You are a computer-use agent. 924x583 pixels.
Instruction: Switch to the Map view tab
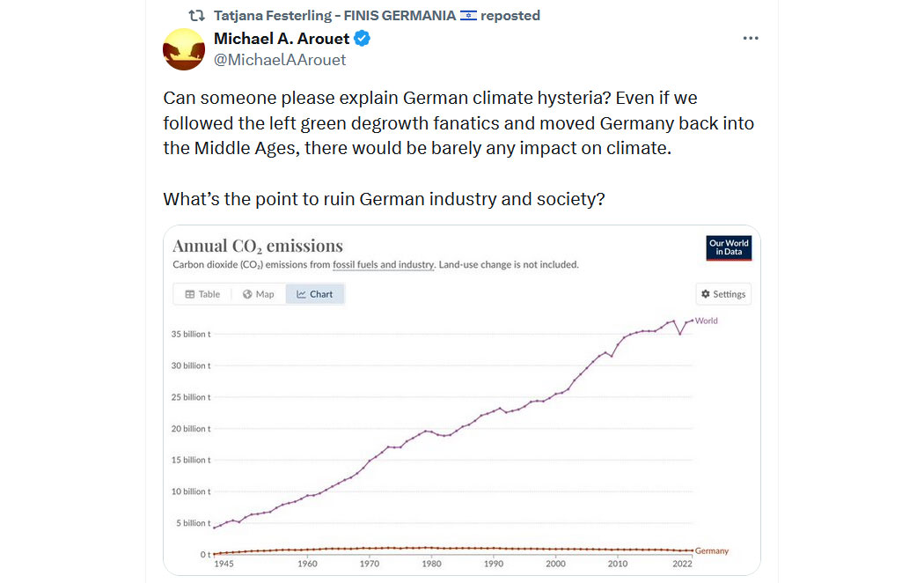click(x=258, y=294)
